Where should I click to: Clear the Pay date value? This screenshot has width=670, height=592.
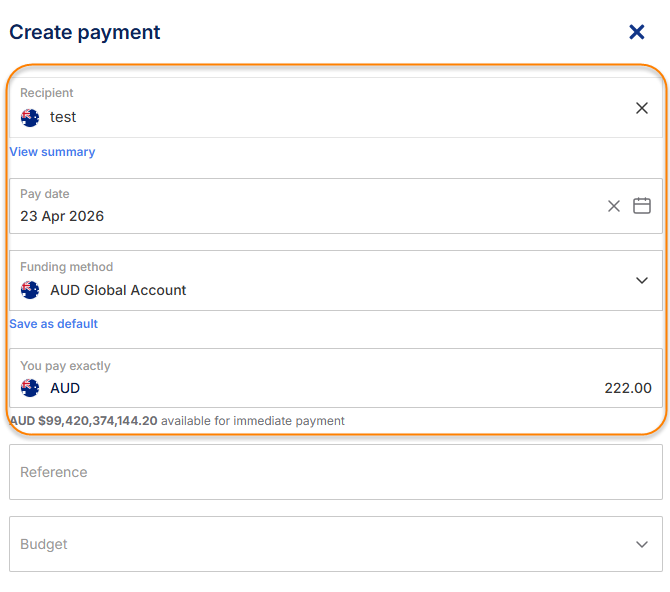(x=614, y=206)
